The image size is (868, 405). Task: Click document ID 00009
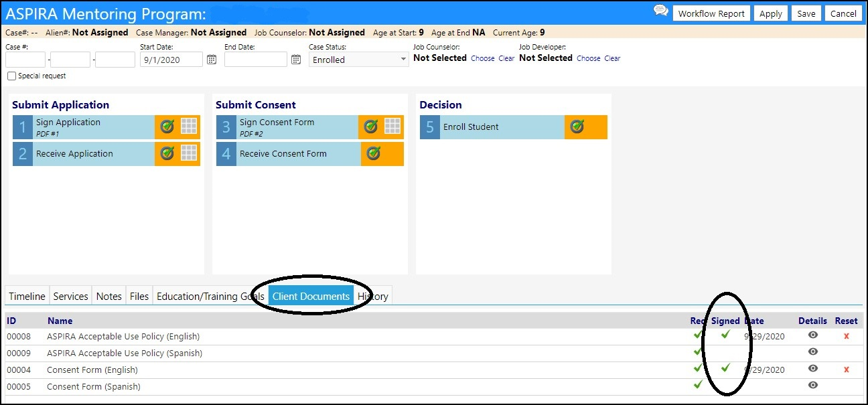(19, 353)
